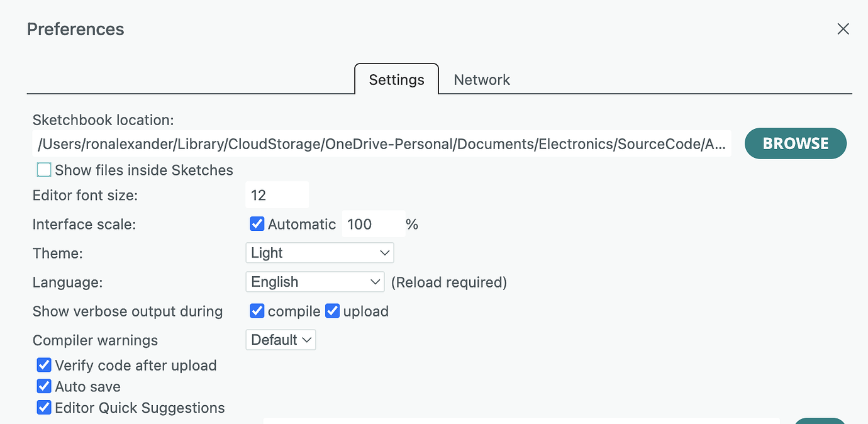Screen dimensions: 868x424
Task: Open the Theme dropdown showing Light
Action: point(319,253)
